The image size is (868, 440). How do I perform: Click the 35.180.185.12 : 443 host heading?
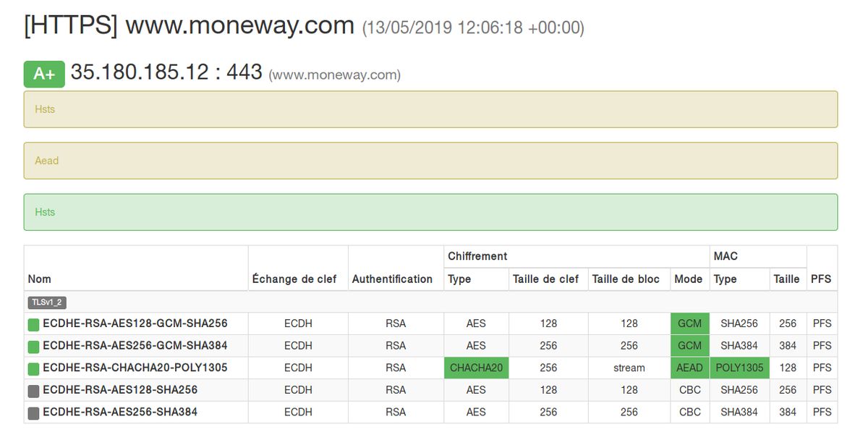tap(166, 72)
